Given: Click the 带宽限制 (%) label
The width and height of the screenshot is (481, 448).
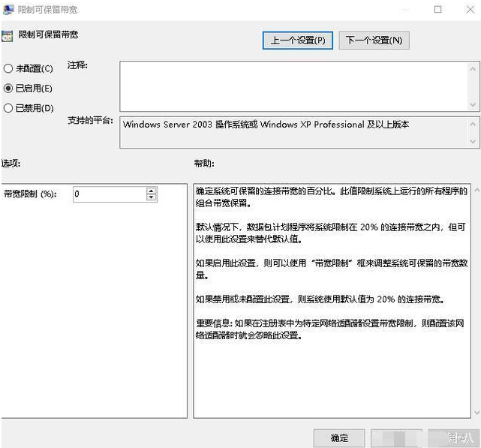Looking at the screenshot, I should 30,194.
